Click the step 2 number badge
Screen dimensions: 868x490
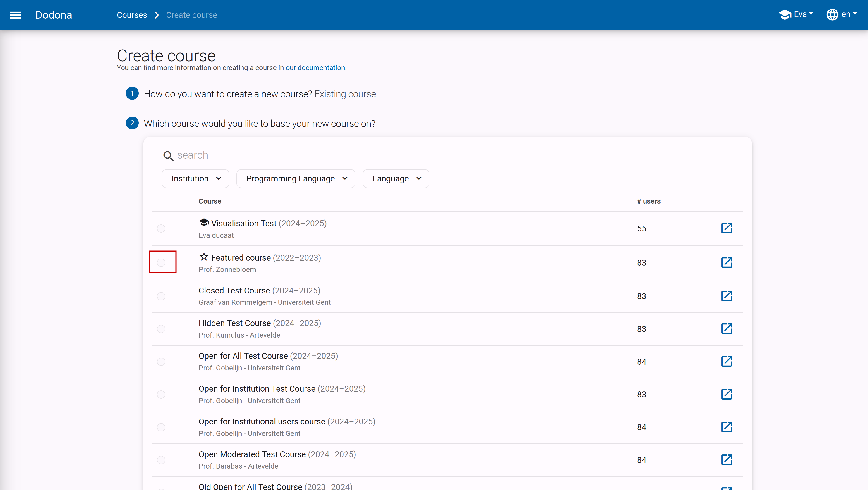[x=132, y=123]
